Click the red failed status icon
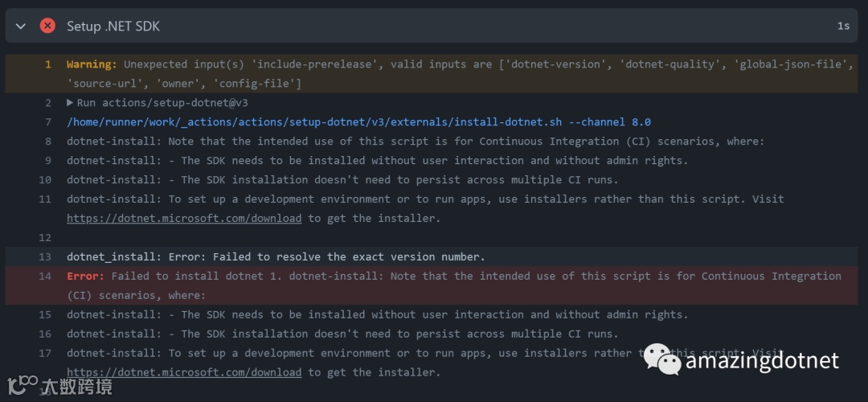 [47, 26]
